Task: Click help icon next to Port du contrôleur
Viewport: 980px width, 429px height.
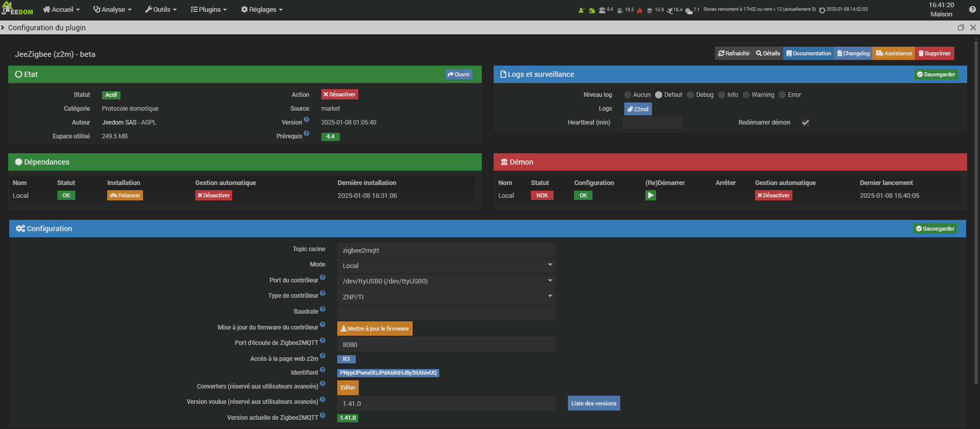Action: click(x=322, y=278)
